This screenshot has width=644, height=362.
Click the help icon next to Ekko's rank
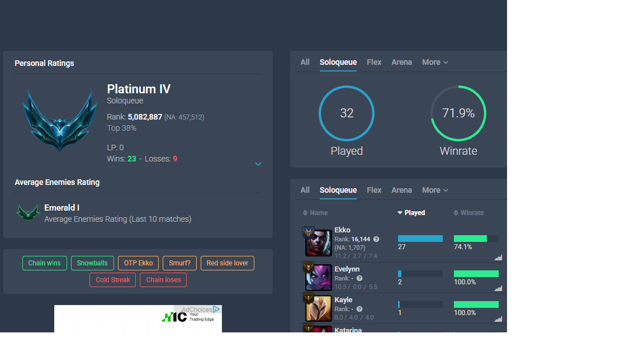click(x=376, y=239)
